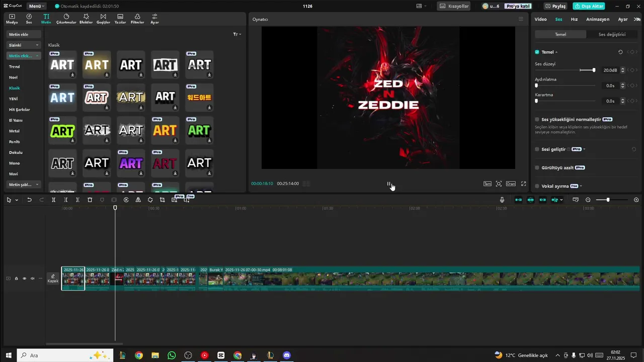Zoom in the timeline with plus icon
Viewport: 644px width, 362px height.
point(636,200)
